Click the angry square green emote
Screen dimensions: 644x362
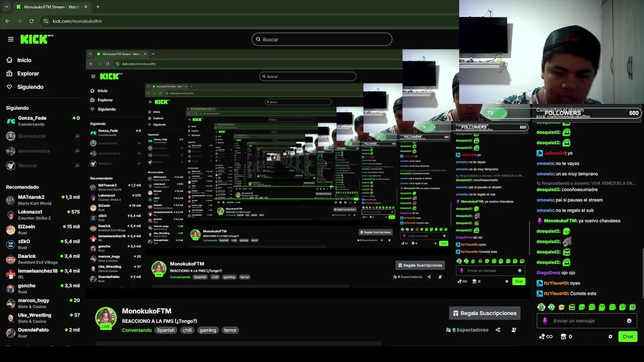572,307
